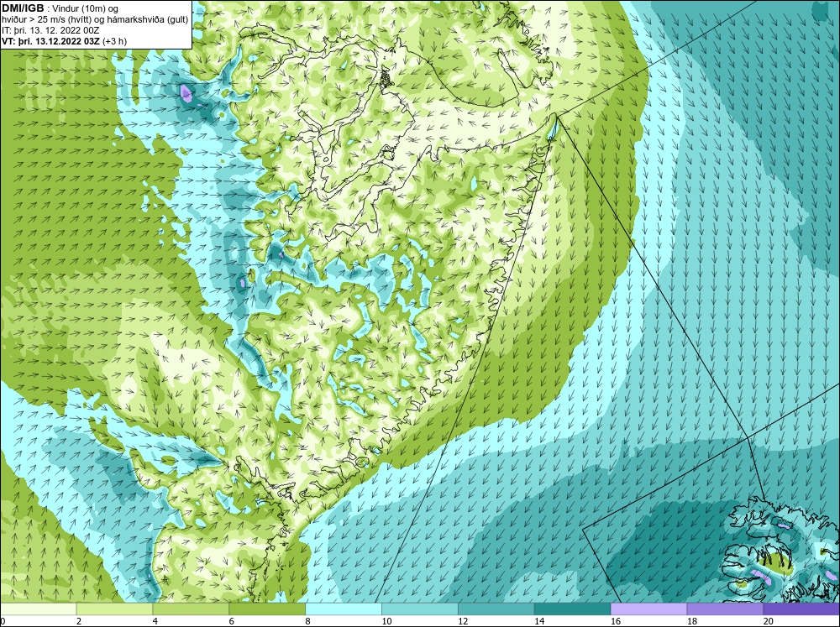840x627 pixels.
Task: Click the legend scale label "0"
Action: [x=3, y=621]
